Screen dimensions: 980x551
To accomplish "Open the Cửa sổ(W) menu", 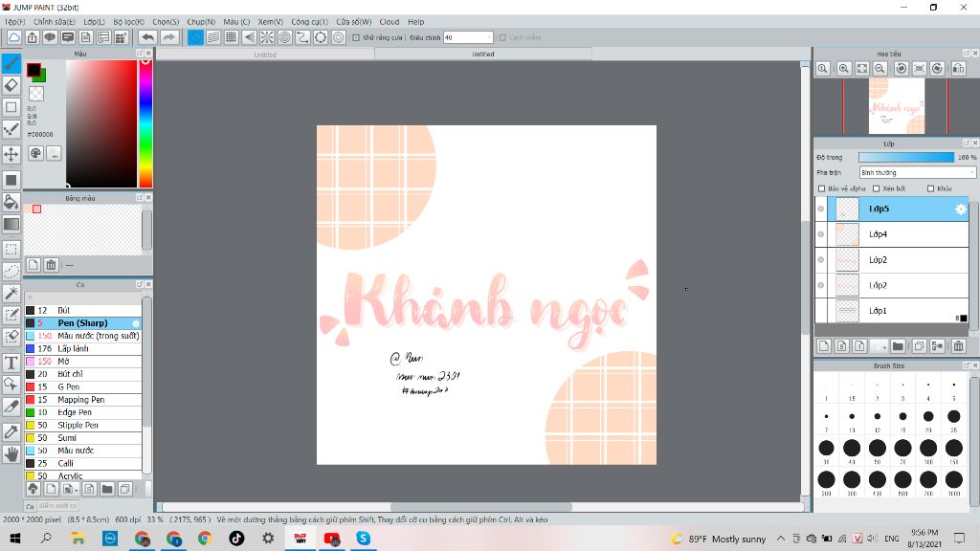I will [354, 22].
